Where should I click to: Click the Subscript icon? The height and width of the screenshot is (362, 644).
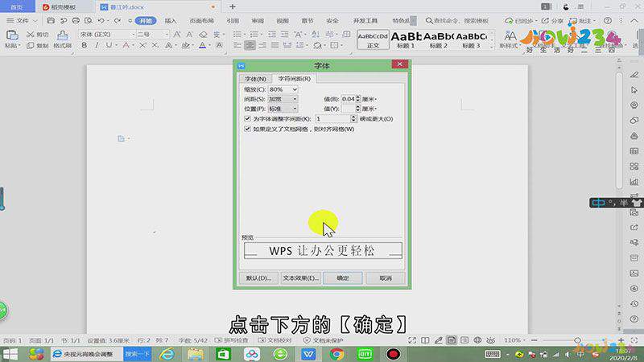155,45
